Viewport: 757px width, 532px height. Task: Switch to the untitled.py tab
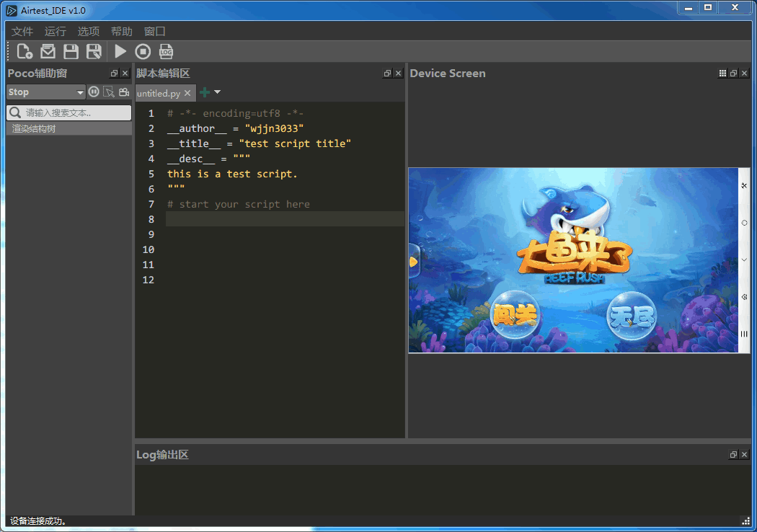coord(159,93)
